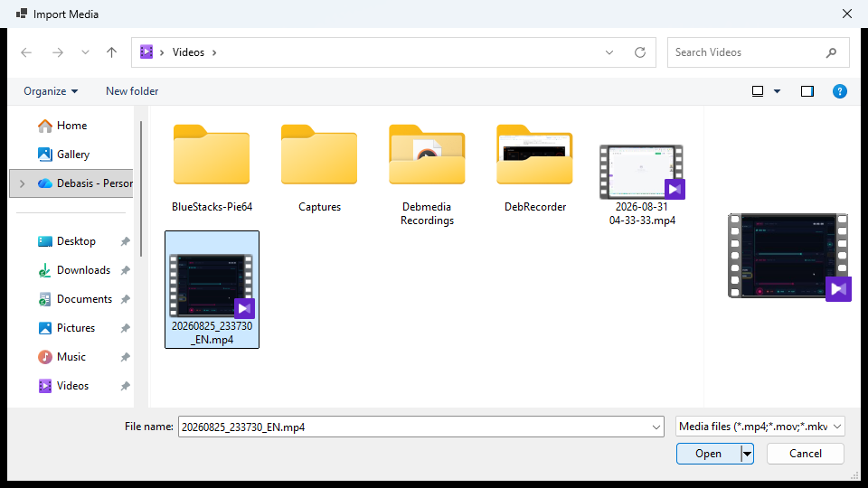Close the Import Media dialog
Image resolution: width=868 pixels, height=488 pixels.
(x=847, y=14)
